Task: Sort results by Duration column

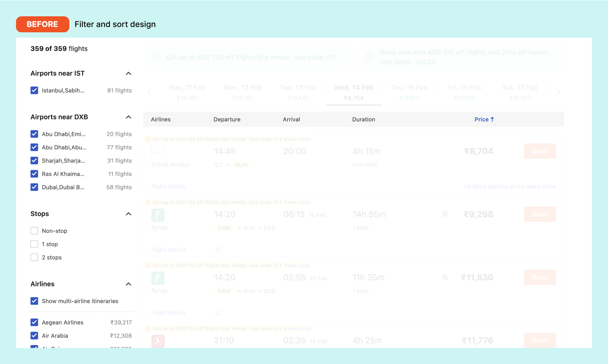Action: pos(363,119)
